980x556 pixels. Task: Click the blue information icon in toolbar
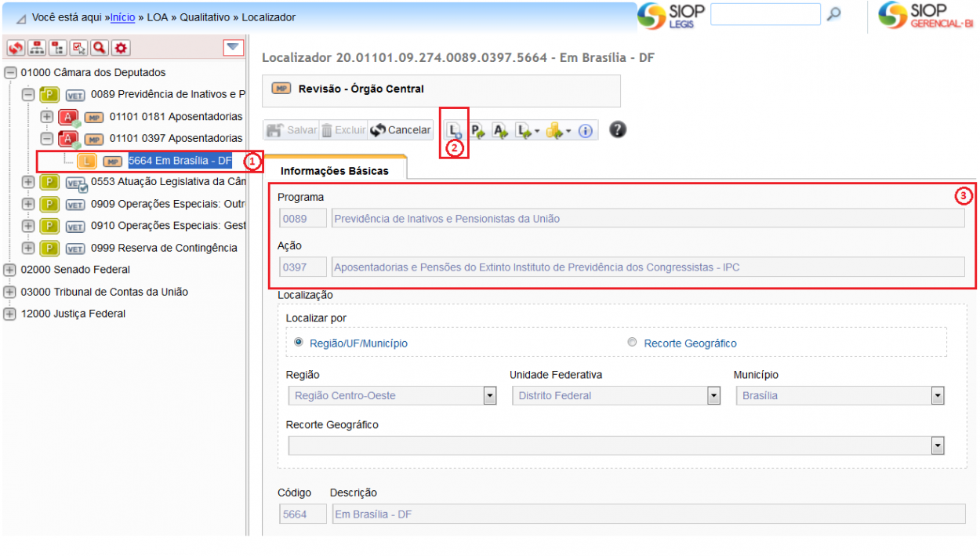click(585, 131)
